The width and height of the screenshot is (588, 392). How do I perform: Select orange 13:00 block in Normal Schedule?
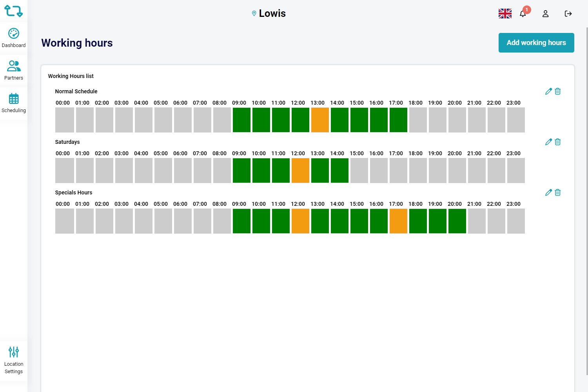pos(320,120)
